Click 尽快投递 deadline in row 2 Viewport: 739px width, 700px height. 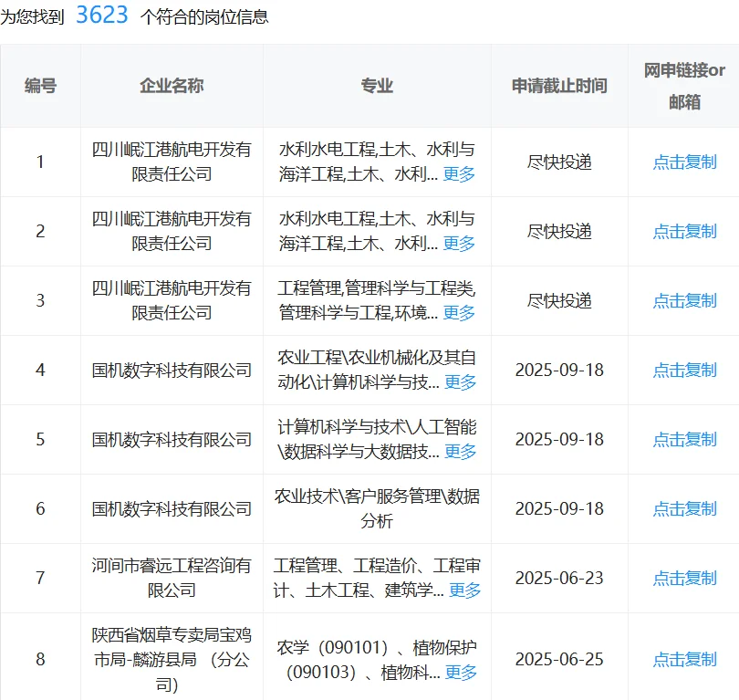click(559, 231)
